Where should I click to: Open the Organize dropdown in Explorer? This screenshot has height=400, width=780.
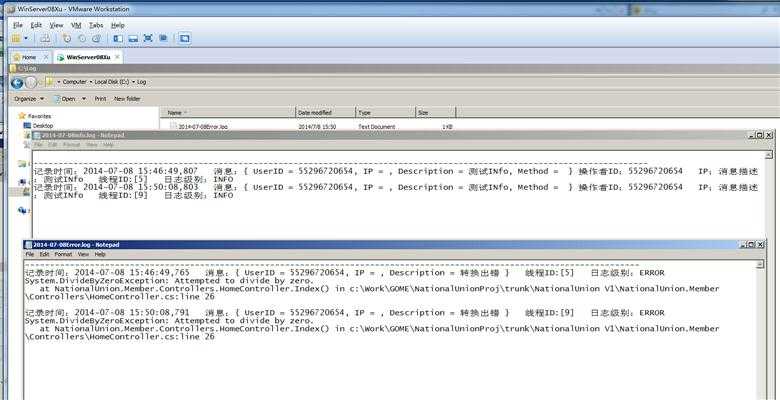click(29, 99)
